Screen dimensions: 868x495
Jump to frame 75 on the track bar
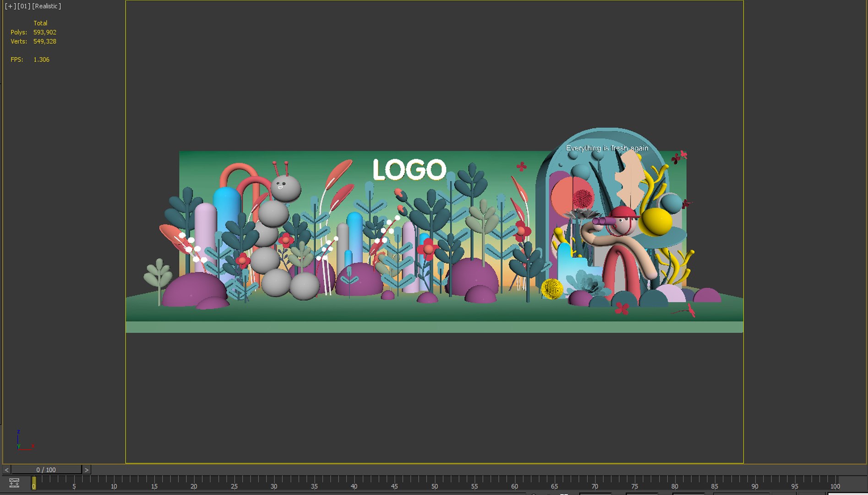(x=635, y=486)
